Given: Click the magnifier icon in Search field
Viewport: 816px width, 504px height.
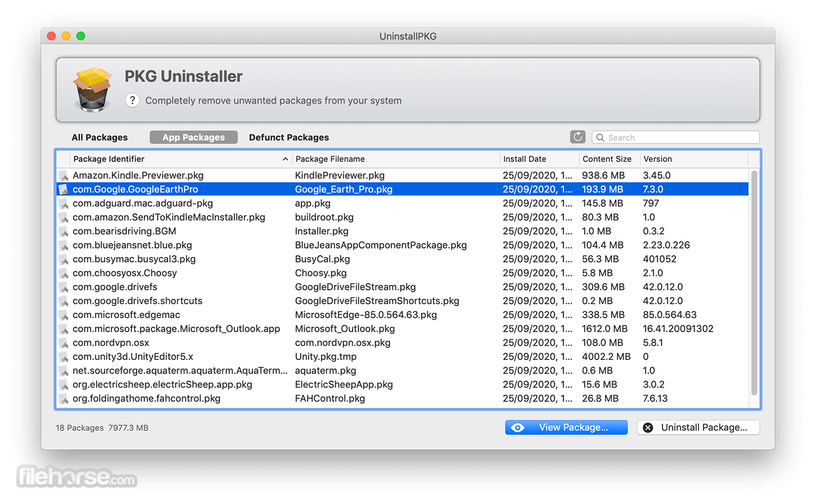Looking at the screenshot, I should pyautogui.click(x=600, y=138).
